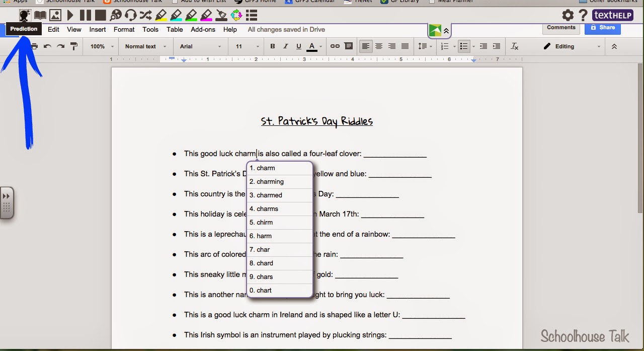Open the line spacing dropdown
The image size is (644, 351).
tap(425, 46)
